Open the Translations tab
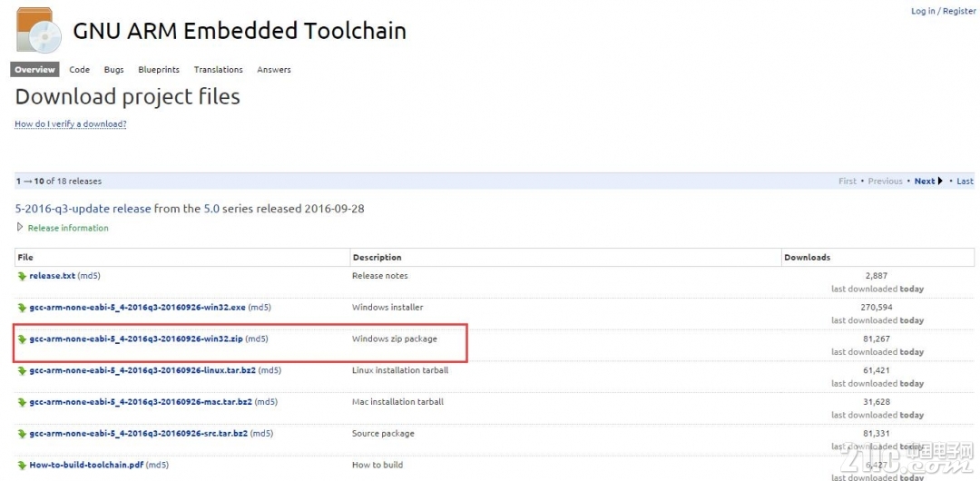This screenshot has width=980, height=481. pyautogui.click(x=218, y=70)
